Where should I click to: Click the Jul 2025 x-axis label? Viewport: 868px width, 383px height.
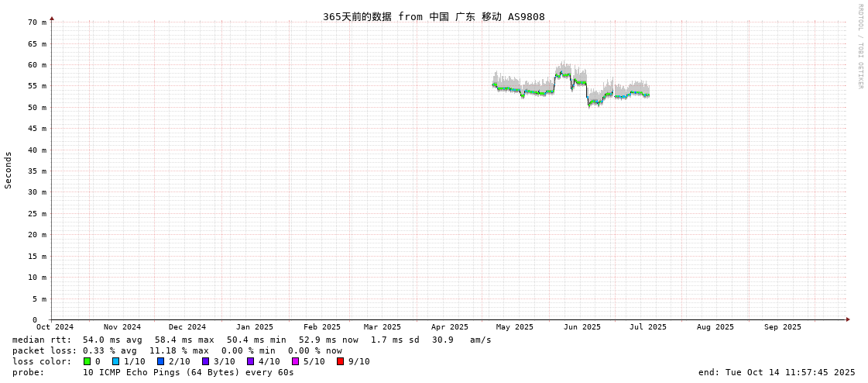pyautogui.click(x=648, y=327)
